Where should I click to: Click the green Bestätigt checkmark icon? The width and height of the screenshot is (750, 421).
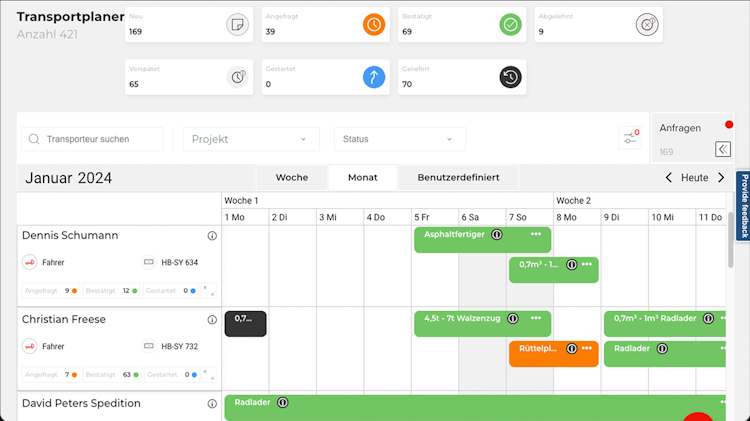[510, 24]
